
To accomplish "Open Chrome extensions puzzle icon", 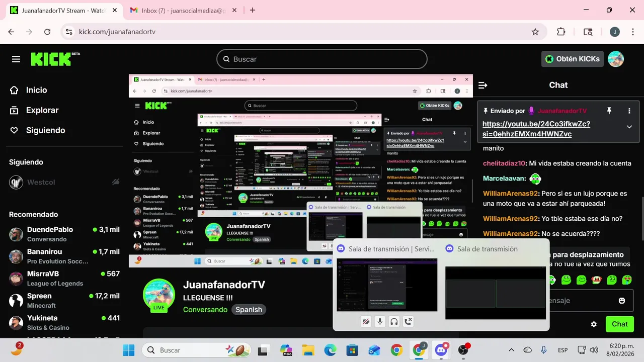I will click(561, 32).
